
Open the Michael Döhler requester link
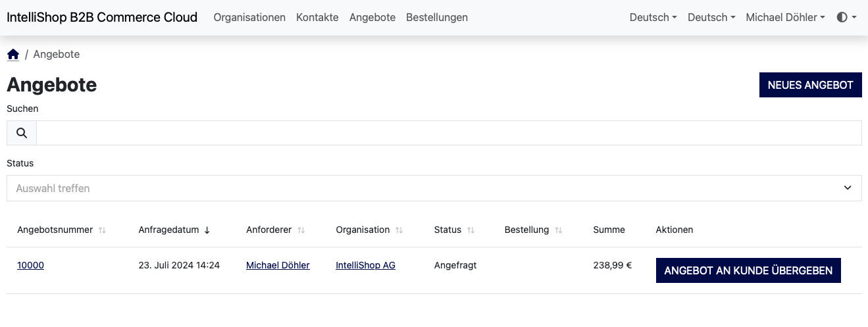click(278, 265)
